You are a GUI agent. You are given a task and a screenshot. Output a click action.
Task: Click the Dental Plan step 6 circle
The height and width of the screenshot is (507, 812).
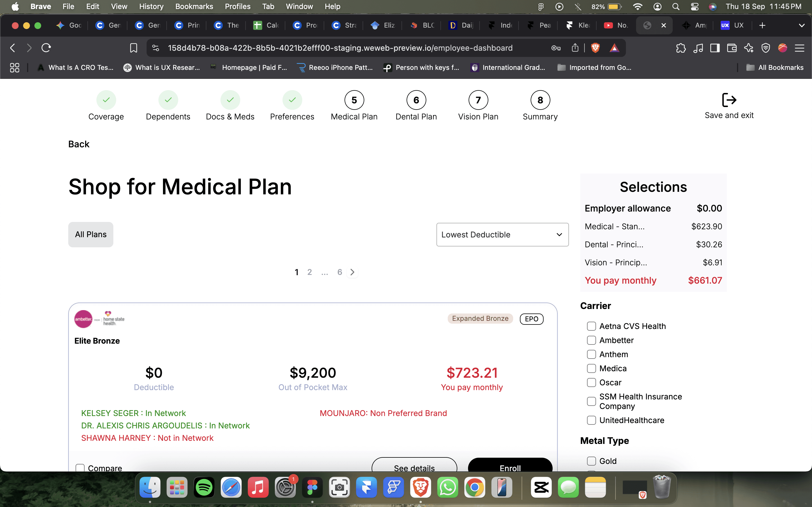[416, 100]
